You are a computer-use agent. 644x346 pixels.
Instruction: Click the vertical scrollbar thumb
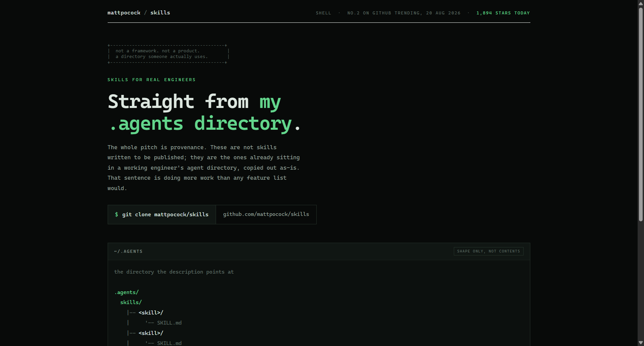click(641, 114)
